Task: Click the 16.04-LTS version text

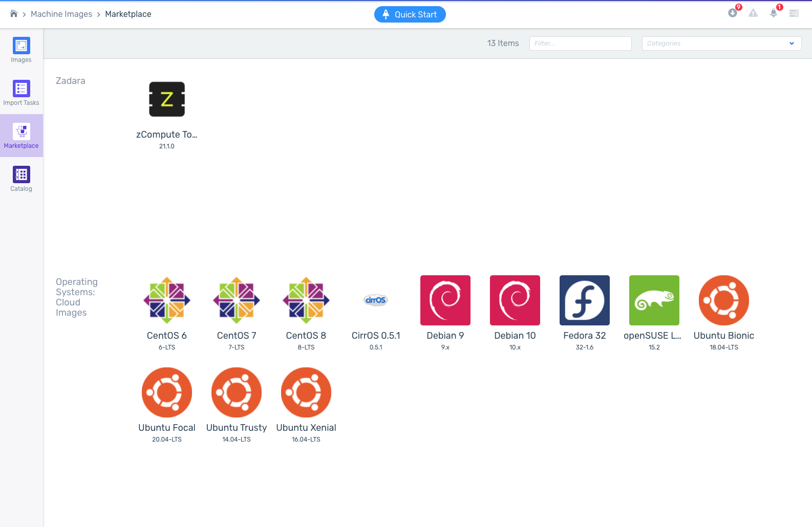Action: [x=306, y=440]
